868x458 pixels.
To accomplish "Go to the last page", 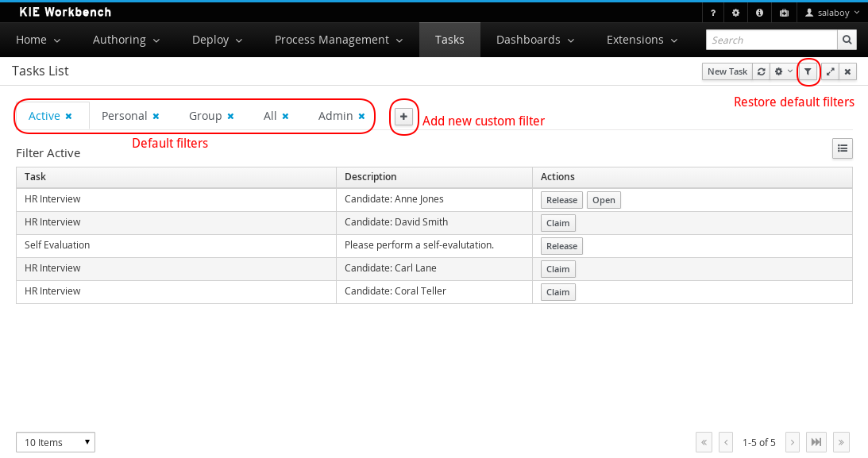I will click(x=841, y=442).
